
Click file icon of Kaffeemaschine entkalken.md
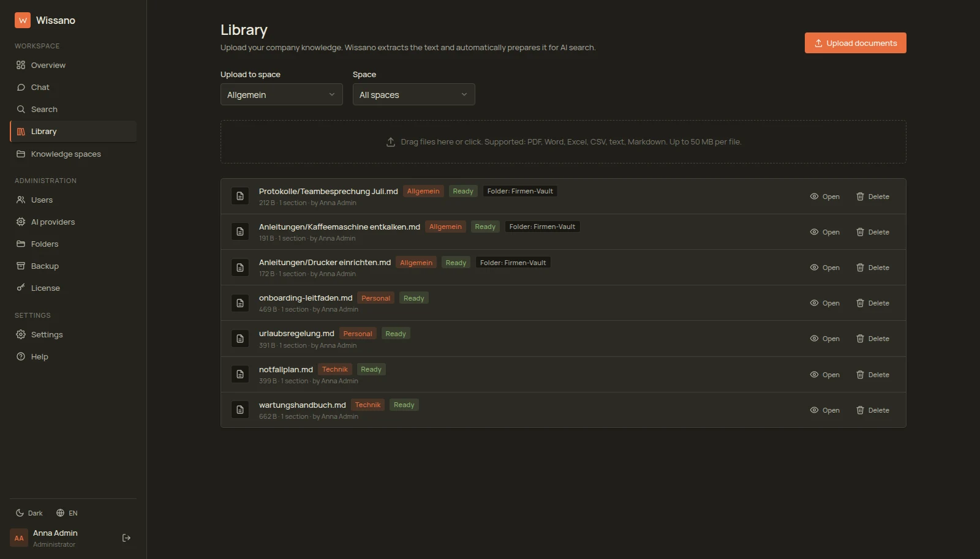click(240, 231)
